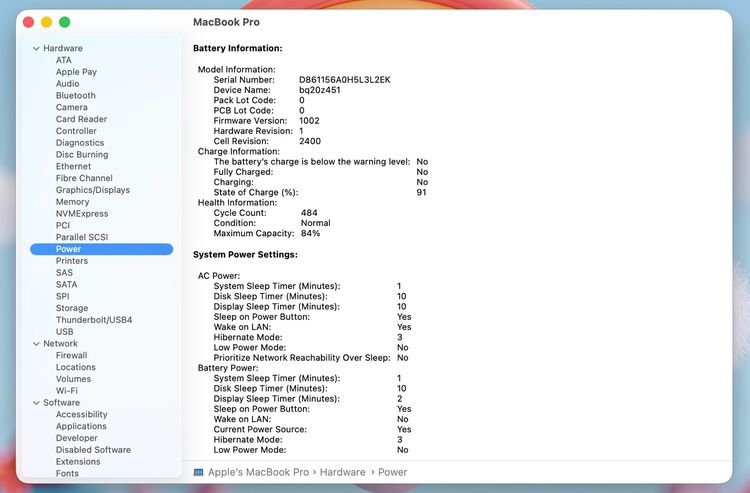Click Power in the path bar
This screenshot has height=493, width=750.
[393, 472]
